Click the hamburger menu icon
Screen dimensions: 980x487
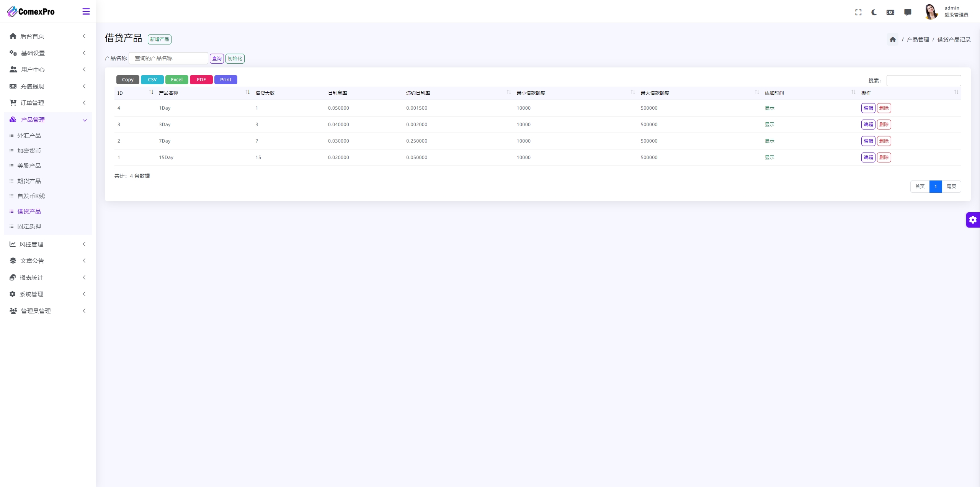click(87, 11)
